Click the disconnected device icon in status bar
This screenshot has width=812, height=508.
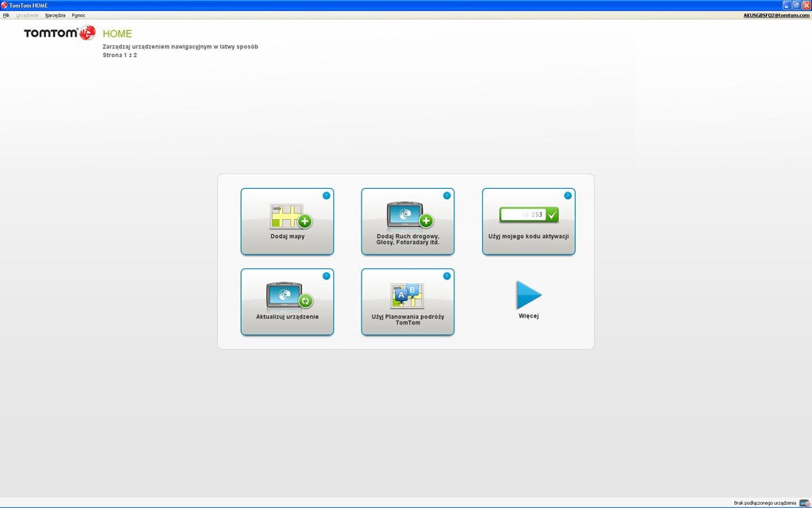pos(804,502)
